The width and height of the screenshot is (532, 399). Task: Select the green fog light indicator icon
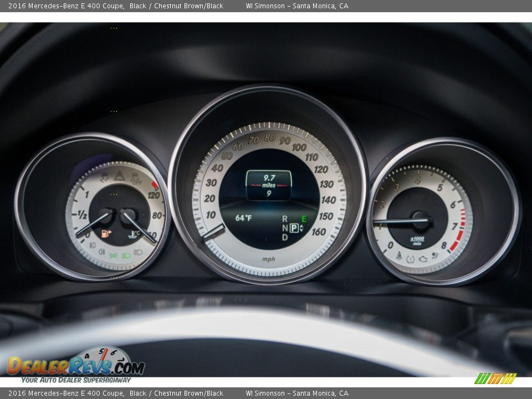tap(114, 255)
